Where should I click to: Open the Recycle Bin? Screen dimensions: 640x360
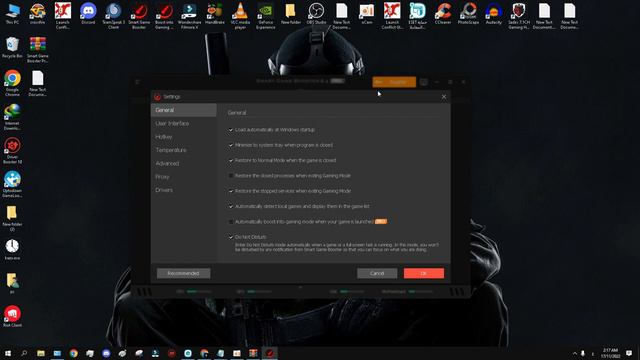[x=12, y=47]
